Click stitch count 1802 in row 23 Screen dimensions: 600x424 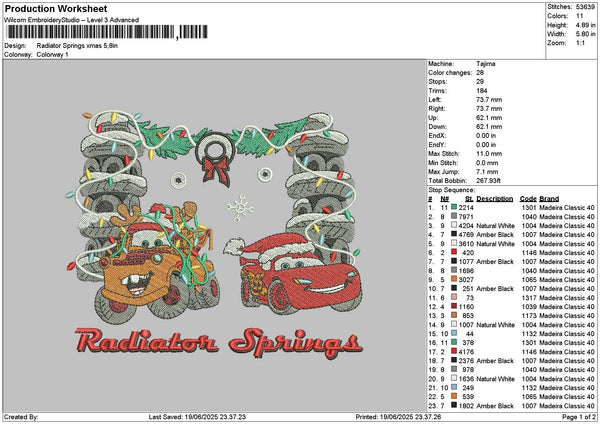coord(466,406)
